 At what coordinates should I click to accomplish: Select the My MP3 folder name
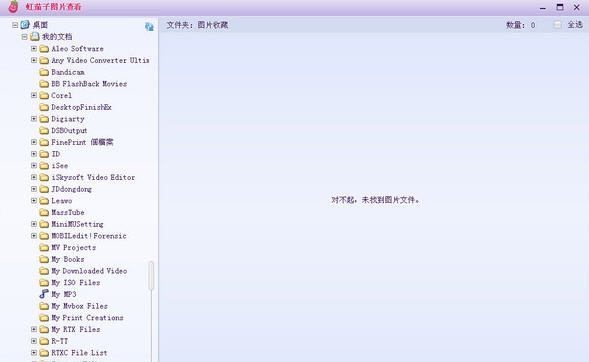click(64, 294)
